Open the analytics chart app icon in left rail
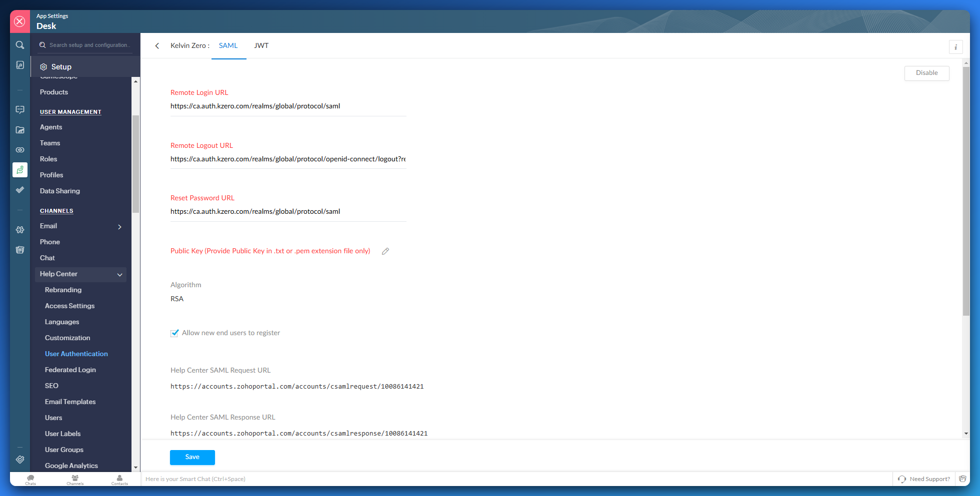 [x=20, y=130]
